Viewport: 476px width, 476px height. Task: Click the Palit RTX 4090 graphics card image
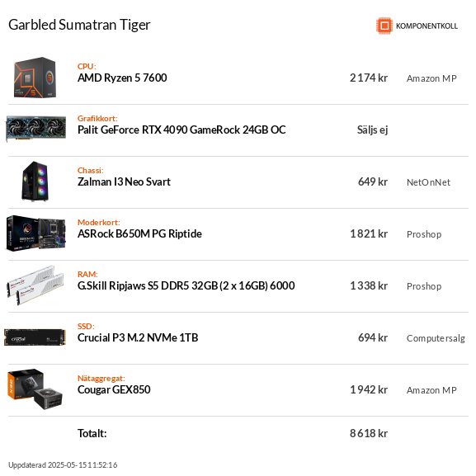(36, 129)
